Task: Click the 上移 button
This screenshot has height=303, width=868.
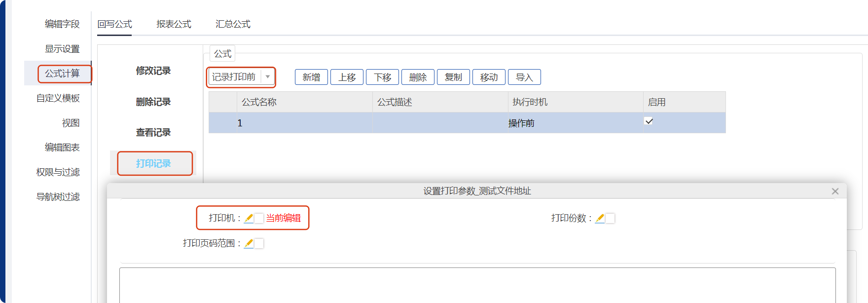Action: pos(347,77)
